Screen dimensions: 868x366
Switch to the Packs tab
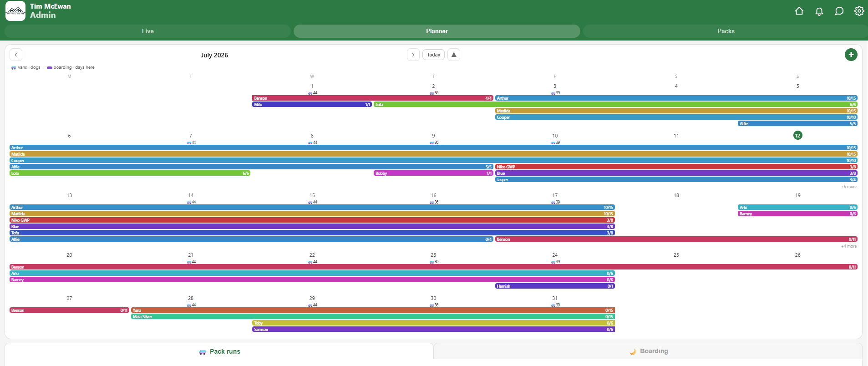coord(726,31)
